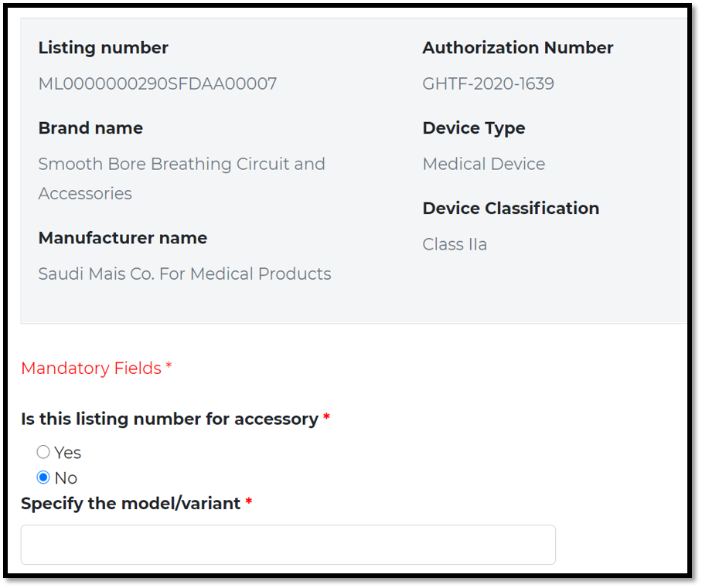This screenshot has height=588, width=702.
Task: Click the Device Classification heading
Action: (x=511, y=208)
